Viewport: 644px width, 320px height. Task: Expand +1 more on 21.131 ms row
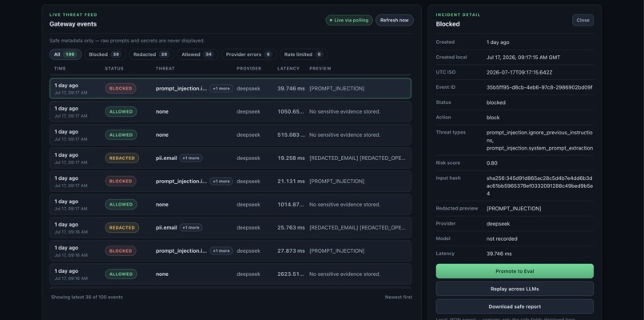coord(221,182)
